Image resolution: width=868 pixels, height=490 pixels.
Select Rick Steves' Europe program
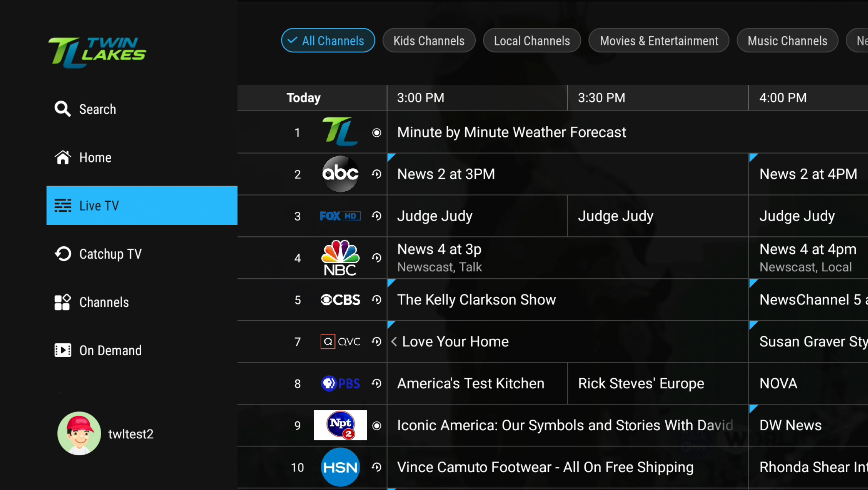point(658,383)
